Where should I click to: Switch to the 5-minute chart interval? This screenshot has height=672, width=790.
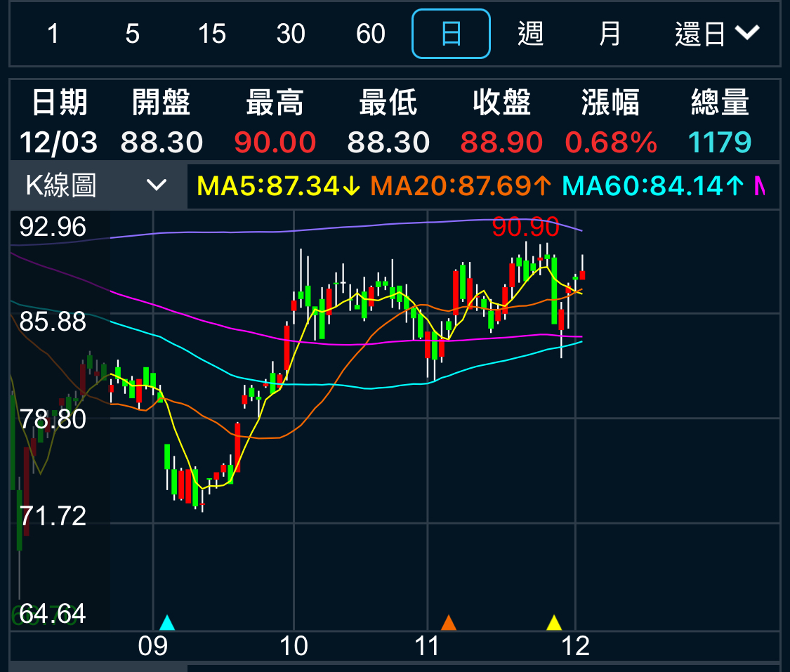[x=132, y=34]
